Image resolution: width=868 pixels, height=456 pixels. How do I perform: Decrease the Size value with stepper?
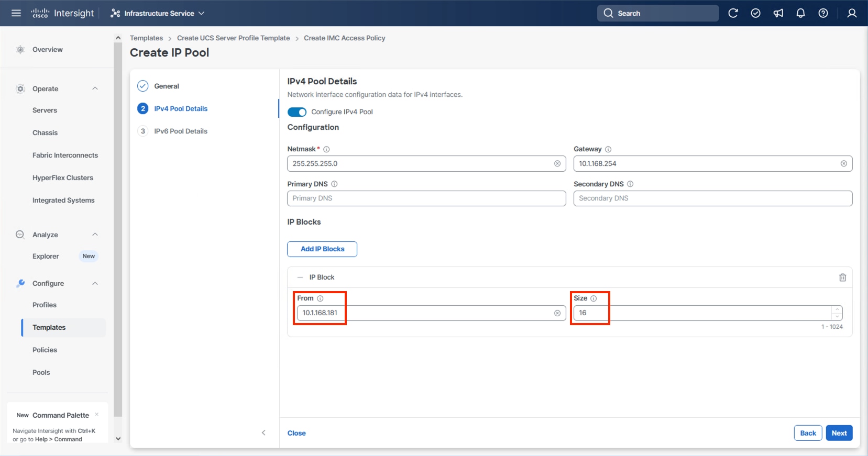pyautogui.click(x=837, y=316)
